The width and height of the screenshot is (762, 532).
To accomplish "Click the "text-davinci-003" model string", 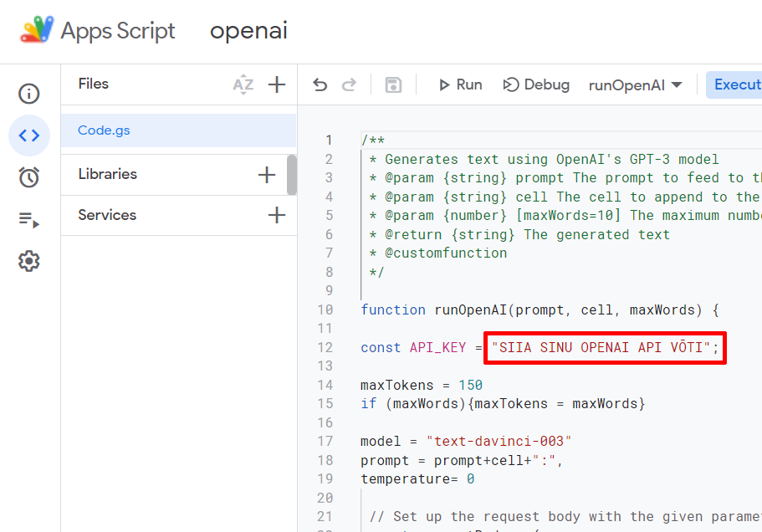I will click(x=499, y=441).
